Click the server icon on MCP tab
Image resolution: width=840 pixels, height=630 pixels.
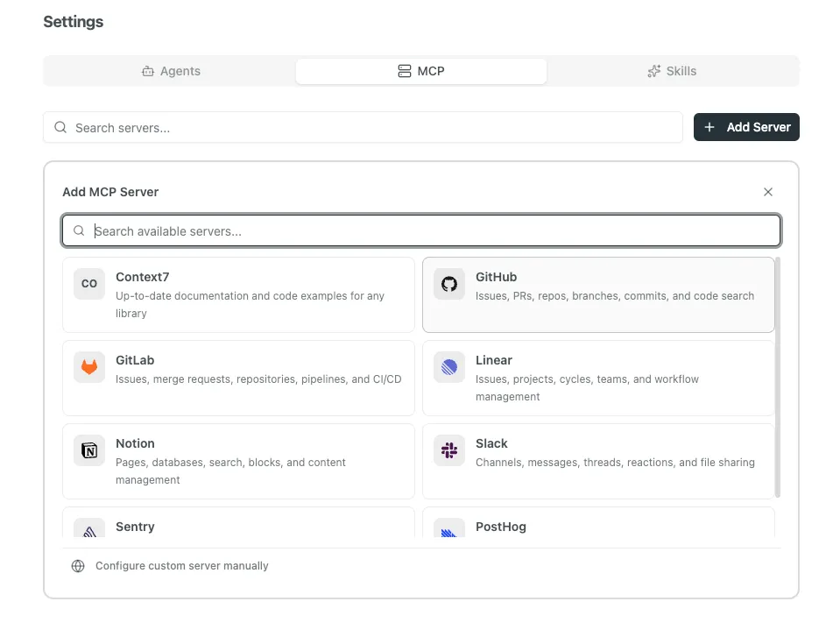click(405, 71)
